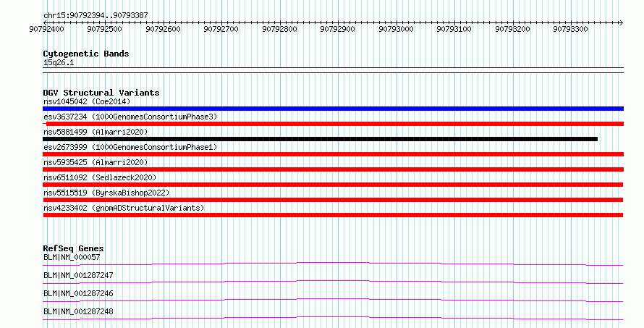Click ruler position 90792500

pos(105,29)
